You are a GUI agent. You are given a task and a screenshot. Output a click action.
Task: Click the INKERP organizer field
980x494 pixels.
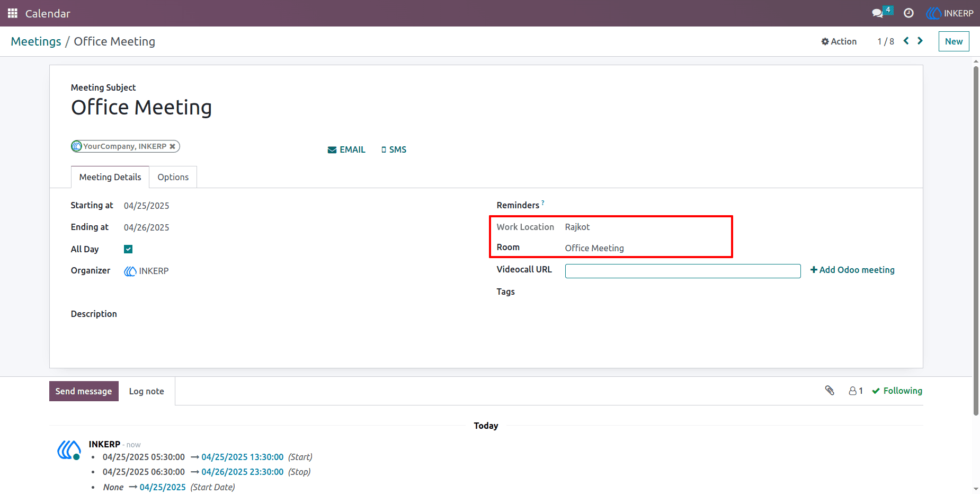146,271
